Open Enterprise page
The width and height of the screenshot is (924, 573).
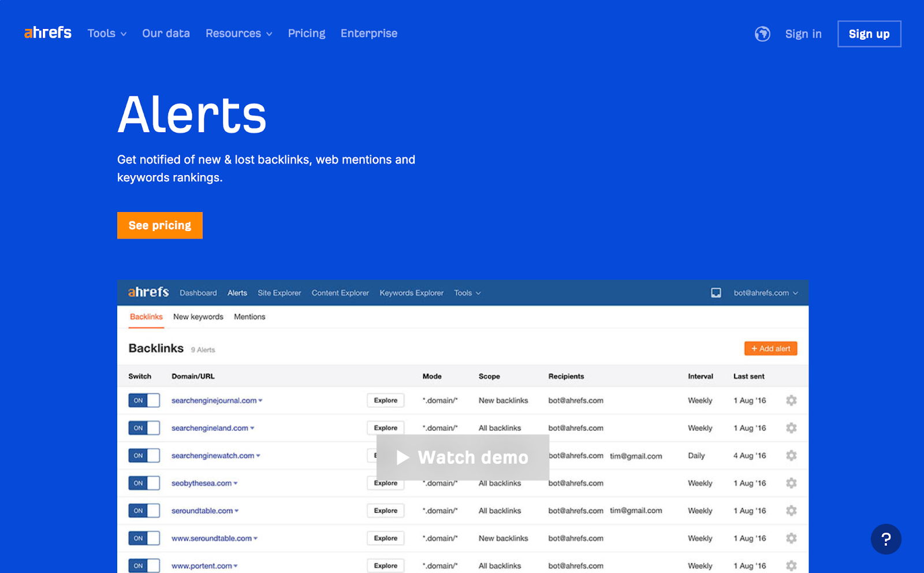(x=369, y=34)
